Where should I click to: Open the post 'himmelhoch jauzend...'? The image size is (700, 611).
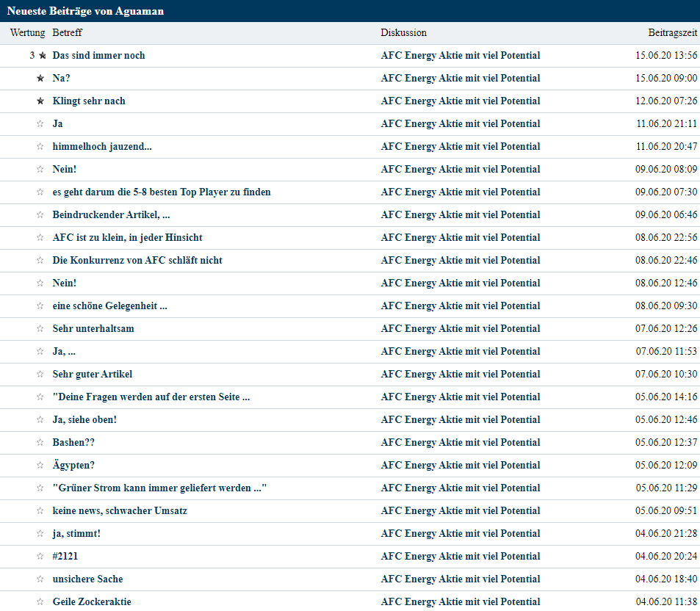point(102,147)
